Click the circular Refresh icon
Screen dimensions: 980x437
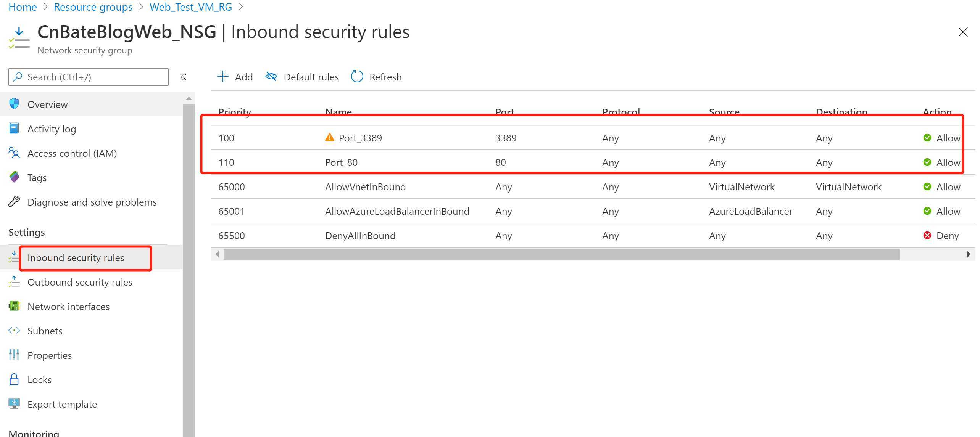(357, 76)
